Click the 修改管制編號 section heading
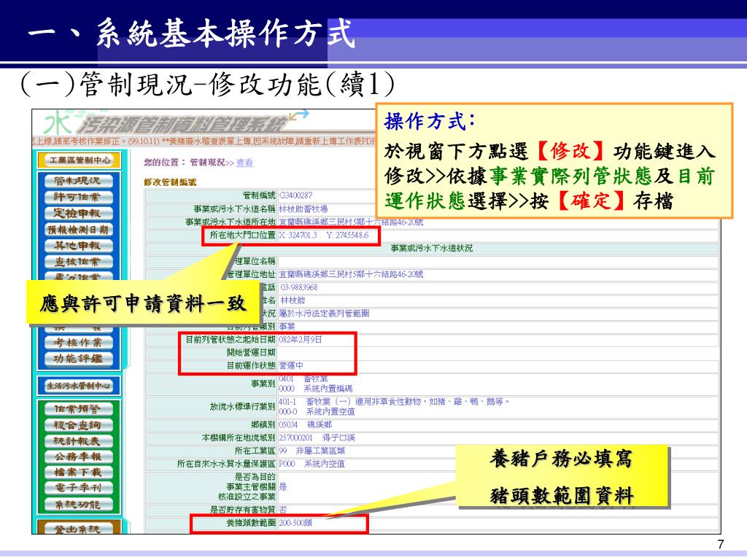This screenshot has height=560, width=747. tap(170, 182)
